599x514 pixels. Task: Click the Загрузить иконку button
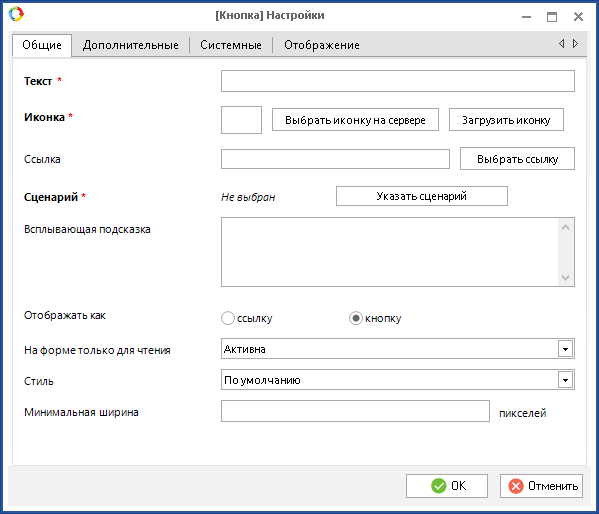click(506, 120)
